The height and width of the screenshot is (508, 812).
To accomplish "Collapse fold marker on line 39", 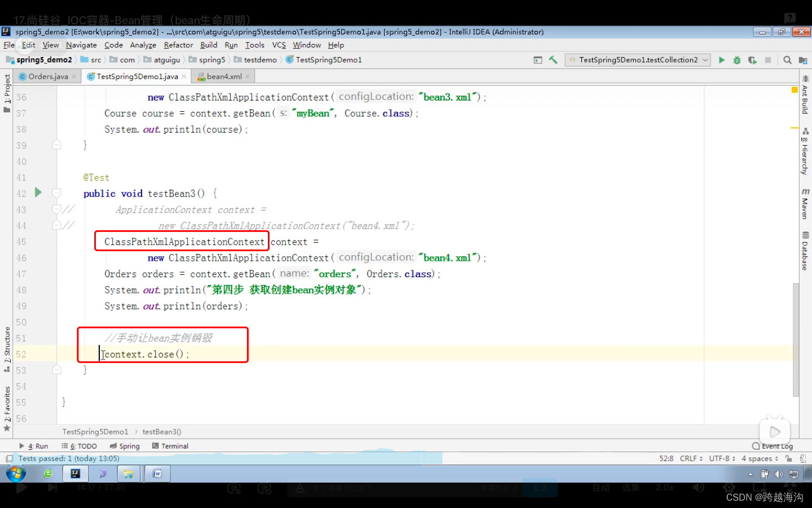I will [56, 145].
